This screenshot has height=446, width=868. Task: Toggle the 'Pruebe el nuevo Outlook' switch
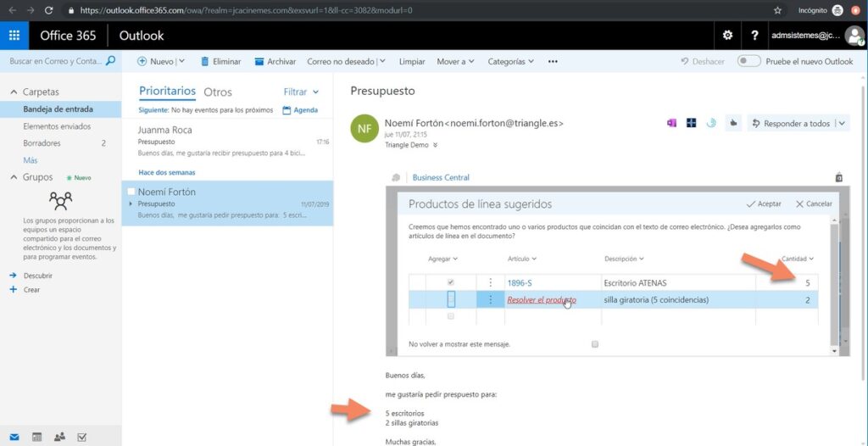coord(748,61)
